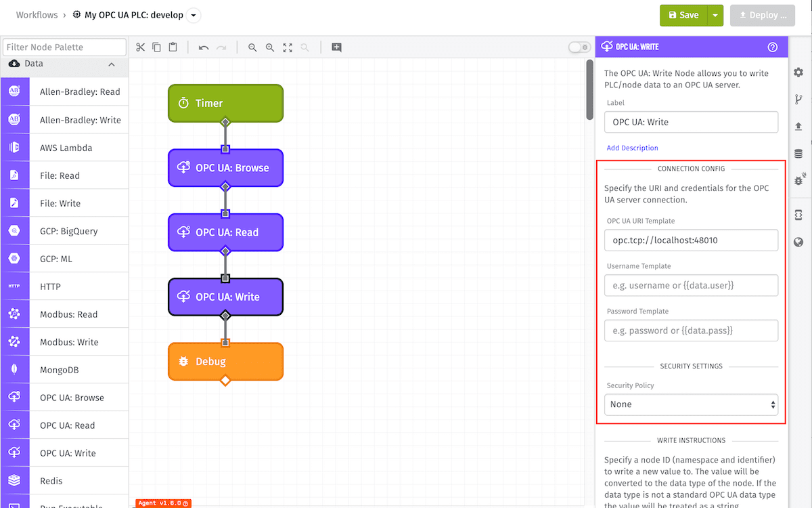812x508 pixels.
Task: Open workflow storage database icon
Action: 798,153
